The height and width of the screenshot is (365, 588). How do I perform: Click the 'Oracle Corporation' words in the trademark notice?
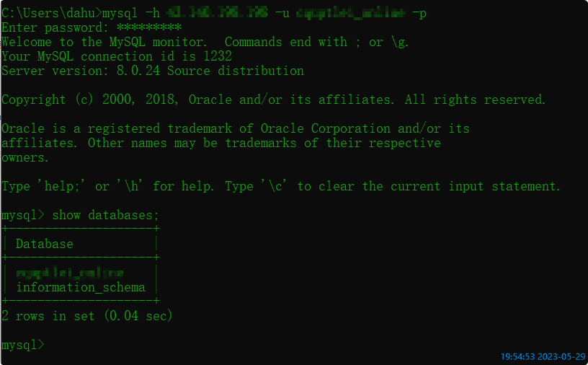[x=326, y=128]
